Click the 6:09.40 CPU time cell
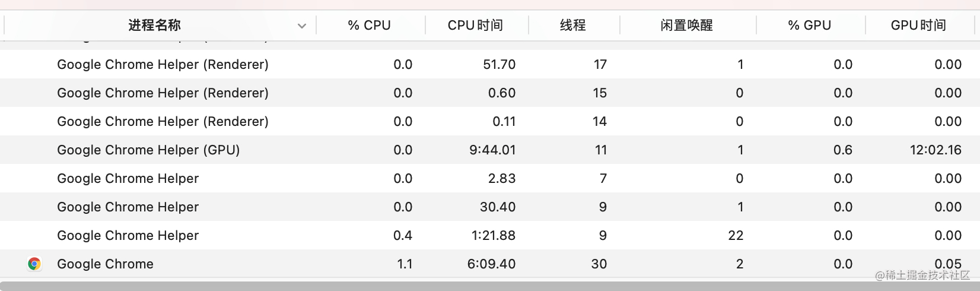980x291 pixels. point(491,264)
